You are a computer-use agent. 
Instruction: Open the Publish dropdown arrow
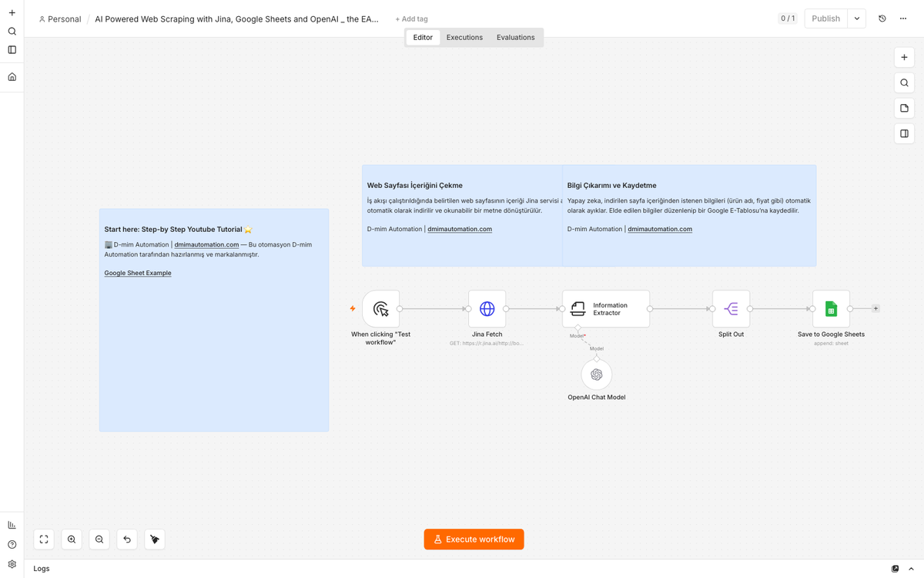click(857, 18)
